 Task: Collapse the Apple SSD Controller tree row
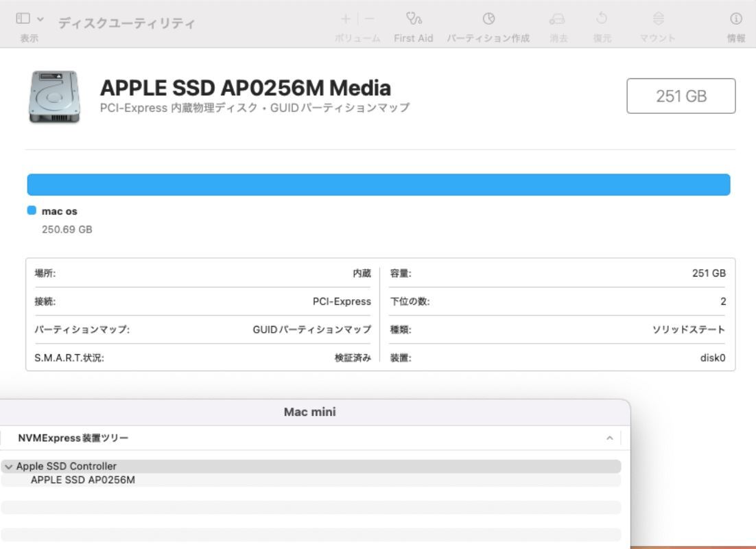(8, 467)
